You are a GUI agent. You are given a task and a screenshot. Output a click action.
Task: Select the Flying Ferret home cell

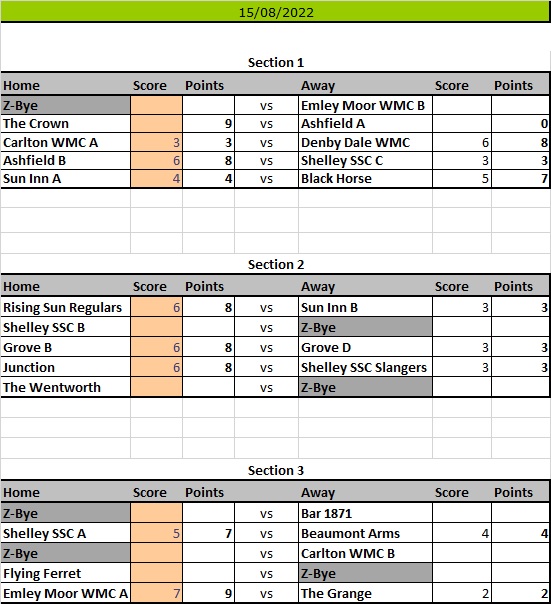66,573
